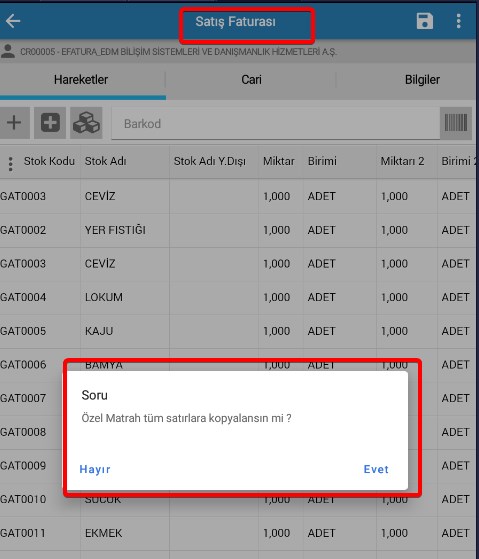The width and height of the screenshot is (479, 559).
Task: Click the Stok Kodu column header
Action: click(49, 161)
